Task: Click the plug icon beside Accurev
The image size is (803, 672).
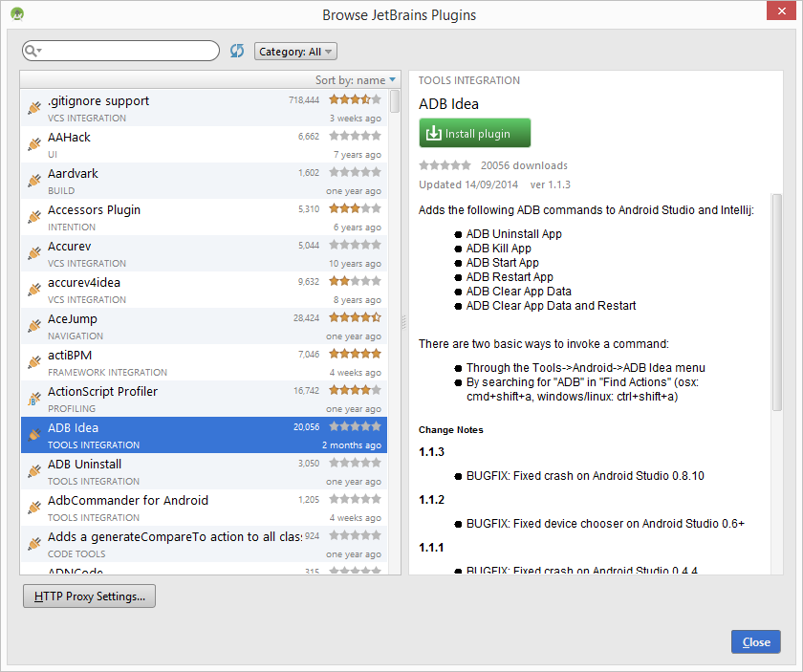Action: click(x=34, y=253)
